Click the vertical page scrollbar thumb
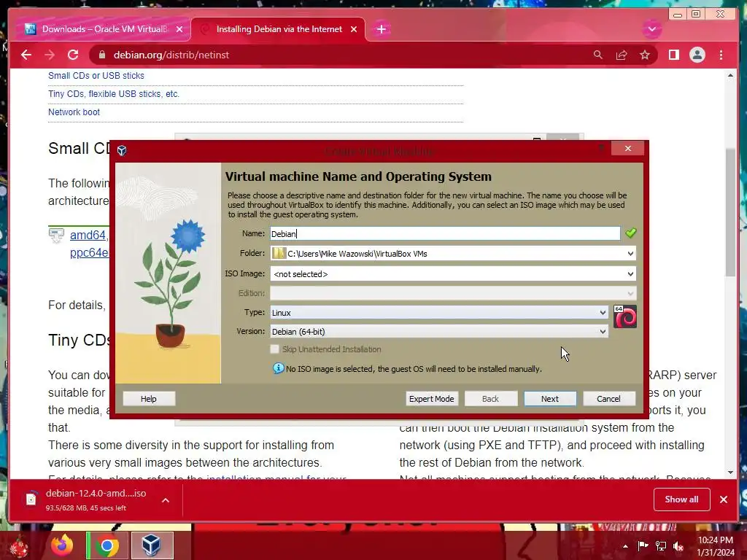 pyautogui.click(x=731, y=212)
